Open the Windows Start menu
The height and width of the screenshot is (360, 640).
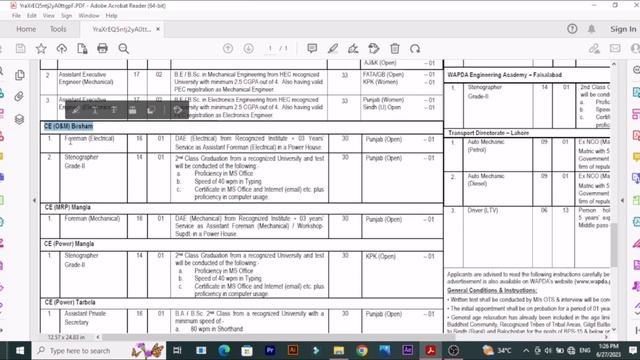pos(20,351)
